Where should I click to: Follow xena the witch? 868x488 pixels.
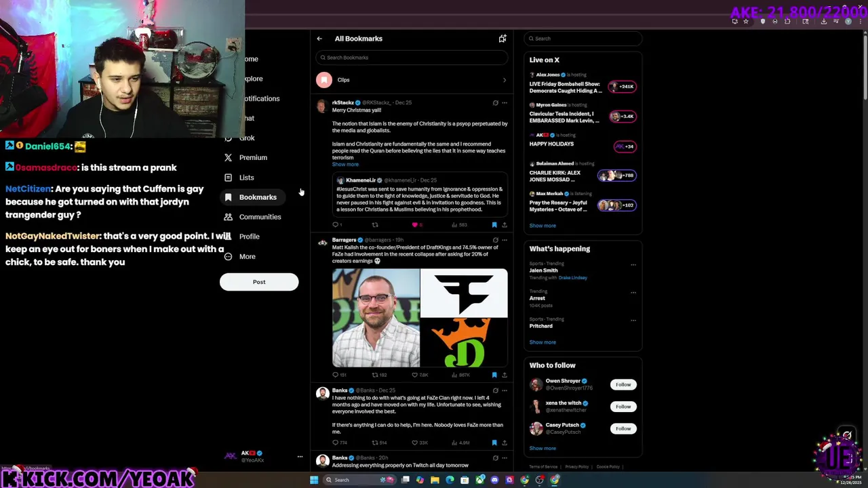pyautogui.click(x=623, y=407)
